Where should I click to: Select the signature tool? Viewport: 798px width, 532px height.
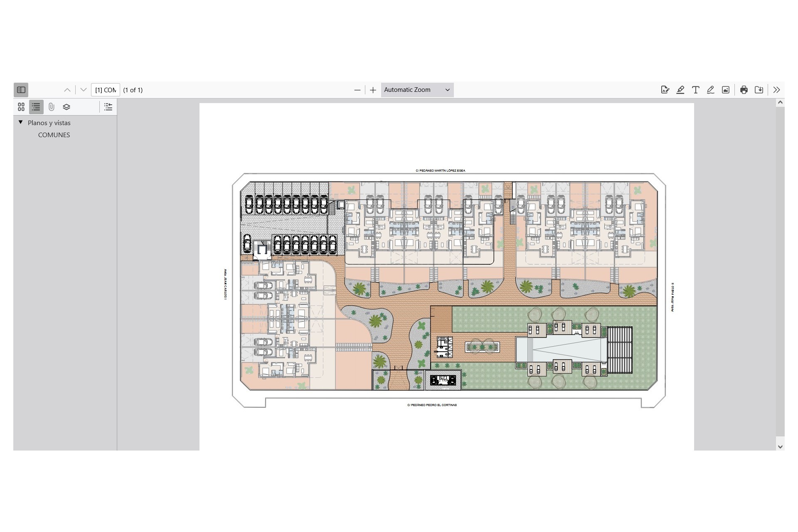click(665, 90)
